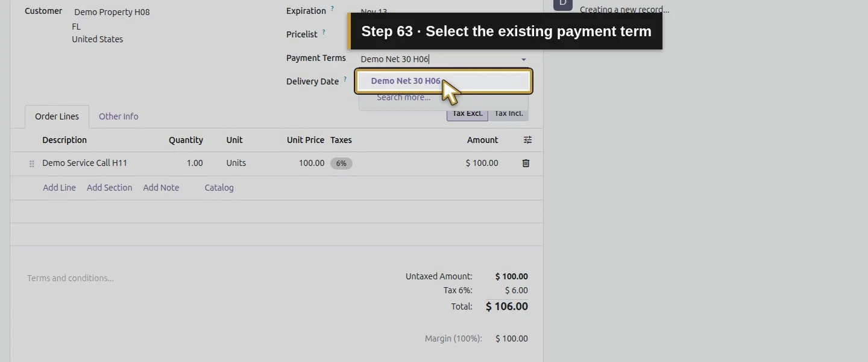Click unit price 100.00 cell
The height and width of the screenshot is (362, 868).
(x=312, y=163)
